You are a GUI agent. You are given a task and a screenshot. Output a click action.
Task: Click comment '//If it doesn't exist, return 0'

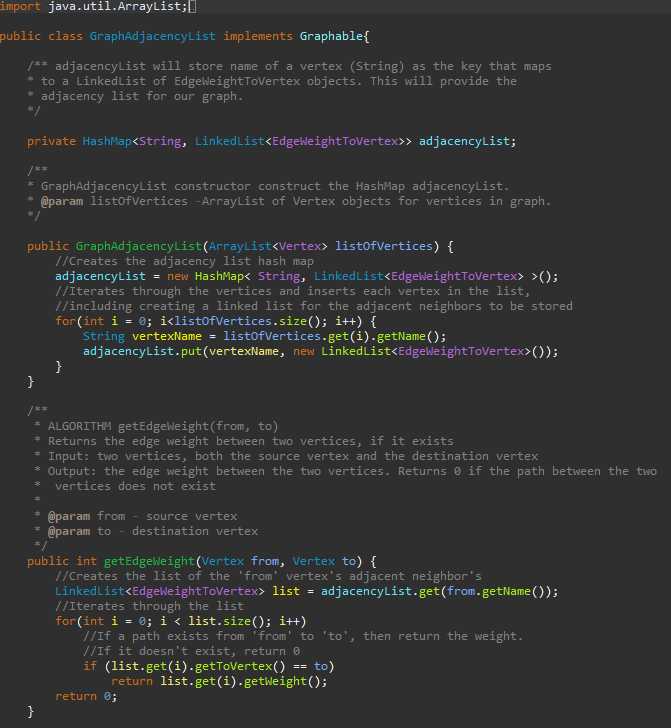pos(191,651)
